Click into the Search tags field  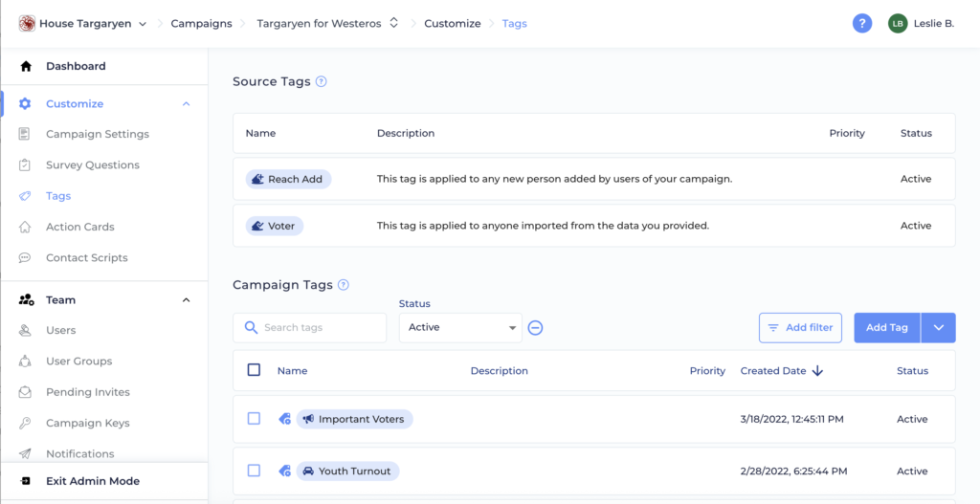point(309,328)
